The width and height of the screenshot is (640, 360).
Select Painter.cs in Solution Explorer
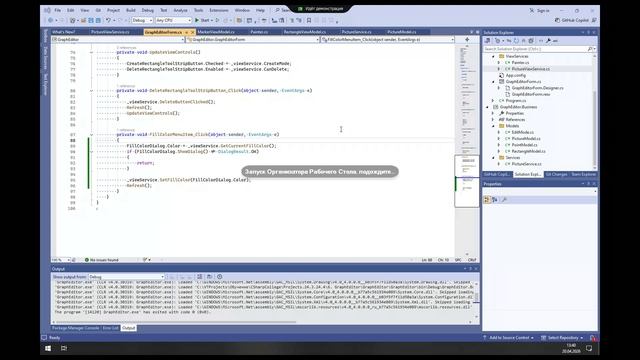click(x=520, y=62)
